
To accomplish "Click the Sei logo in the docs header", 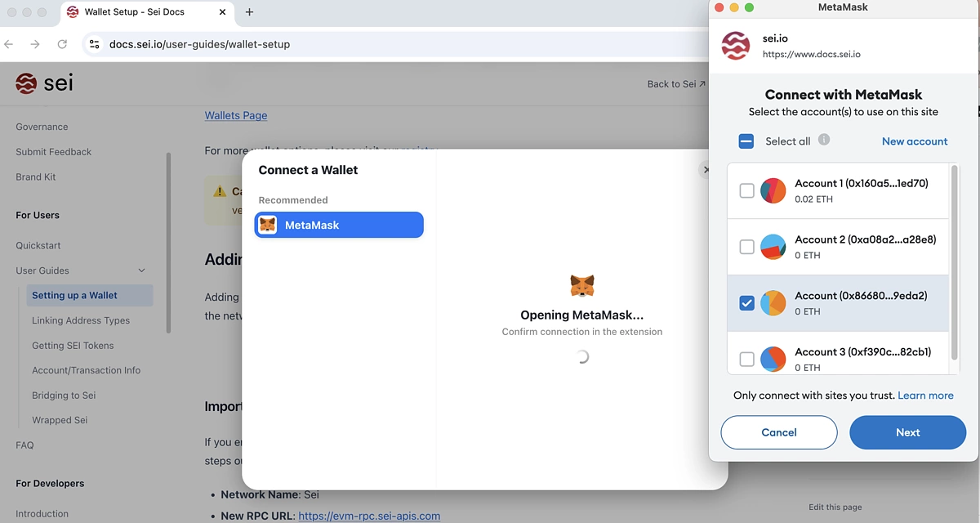I will [x=24, y=83].
